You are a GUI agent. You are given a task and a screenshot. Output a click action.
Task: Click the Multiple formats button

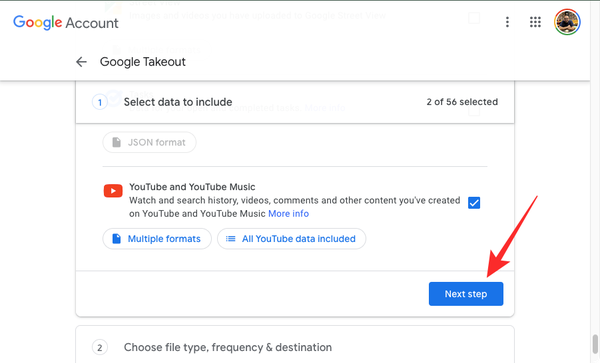click(157, 239)
